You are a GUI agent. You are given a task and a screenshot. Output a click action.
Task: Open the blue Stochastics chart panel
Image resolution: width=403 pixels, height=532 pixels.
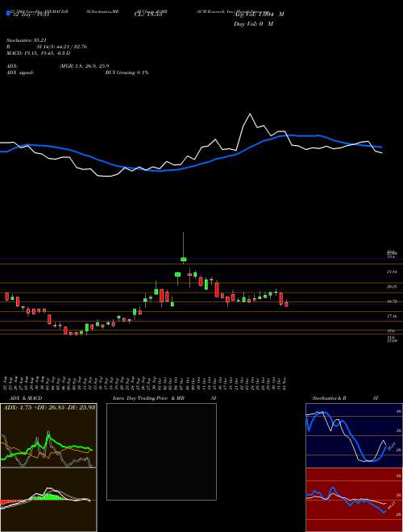pos(354,435)
